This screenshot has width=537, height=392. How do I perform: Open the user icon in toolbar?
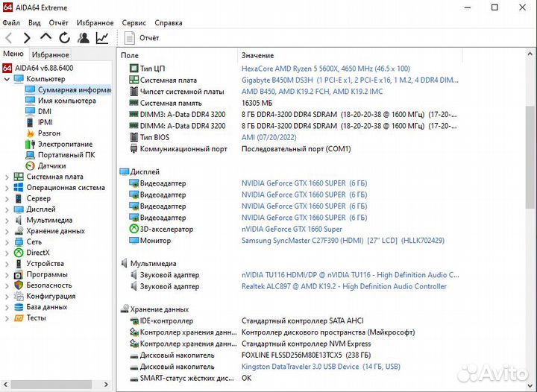[84, 38]
